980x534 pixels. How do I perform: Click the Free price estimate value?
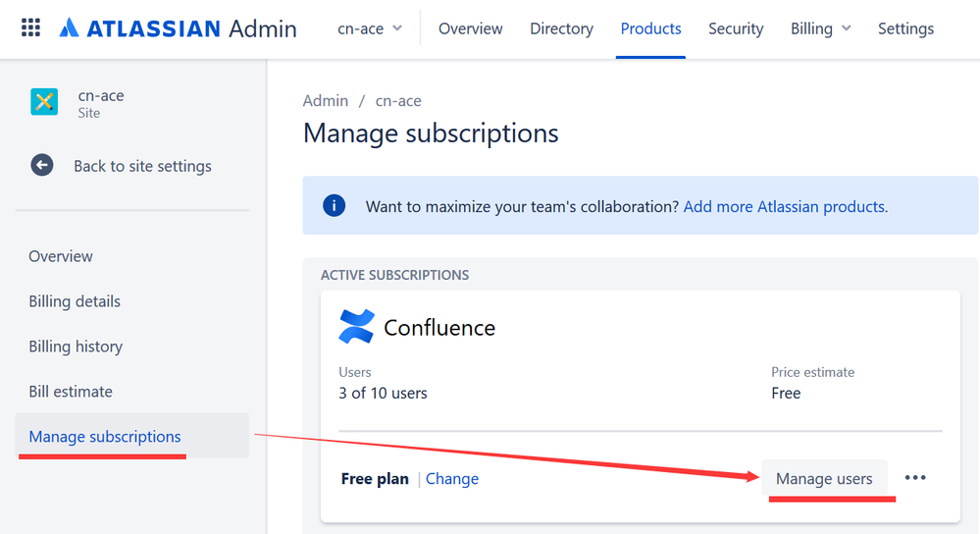coord(786,393)
